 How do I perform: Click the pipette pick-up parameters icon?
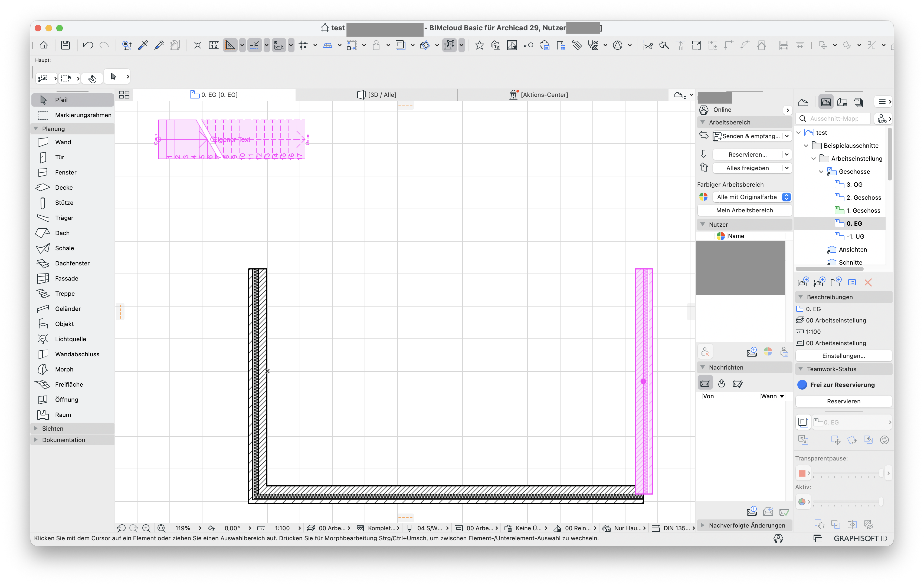[x=143, y=45]
